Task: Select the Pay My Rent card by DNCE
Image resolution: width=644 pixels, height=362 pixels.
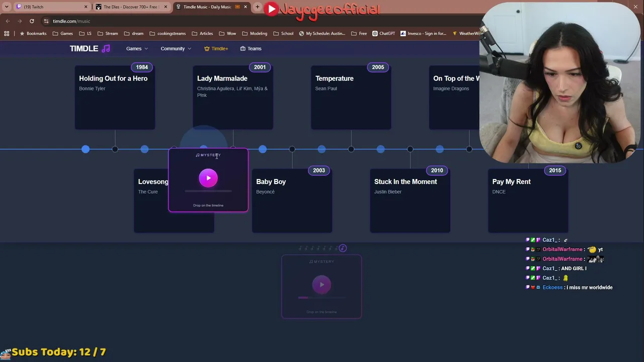Action: tap(528, 201)
